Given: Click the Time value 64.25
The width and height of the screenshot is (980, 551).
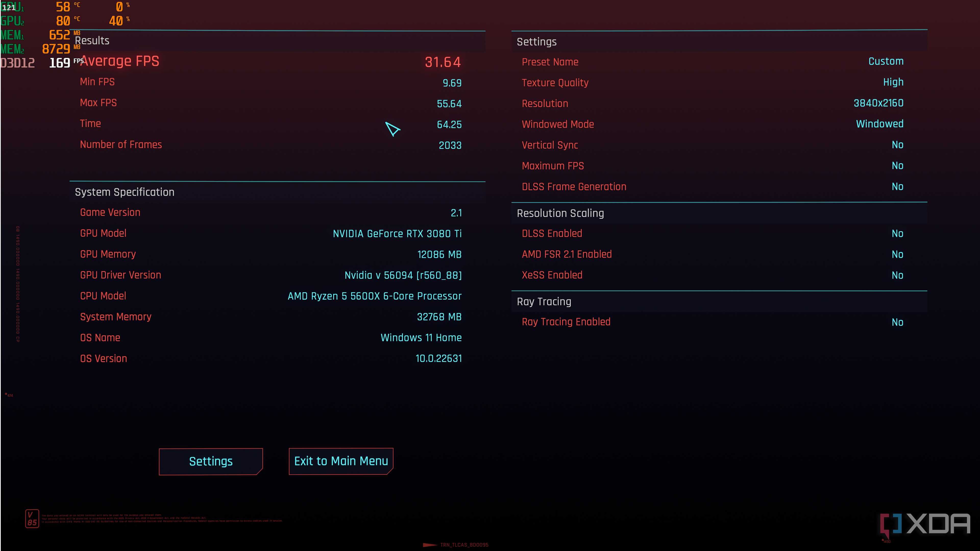Looking at the screenshot, I should point(449,124).
